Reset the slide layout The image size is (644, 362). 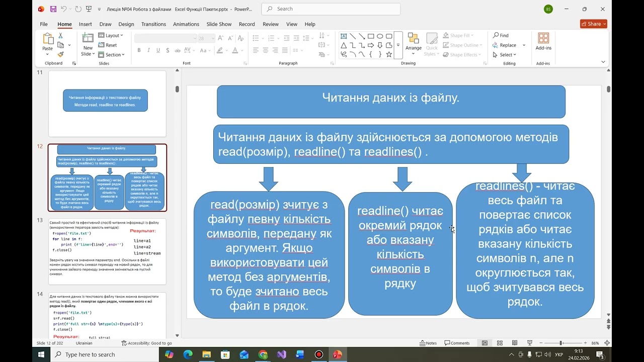tap(108, 45)
